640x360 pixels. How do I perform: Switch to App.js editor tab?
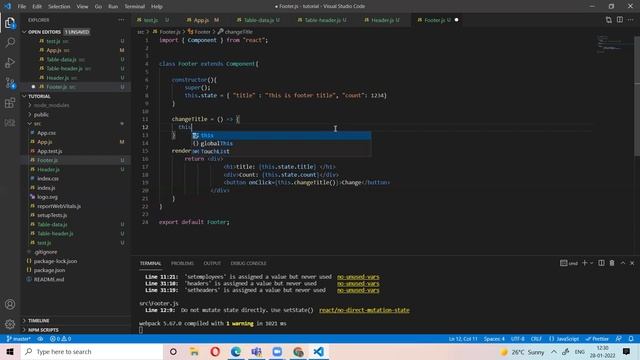click(203, 20)
